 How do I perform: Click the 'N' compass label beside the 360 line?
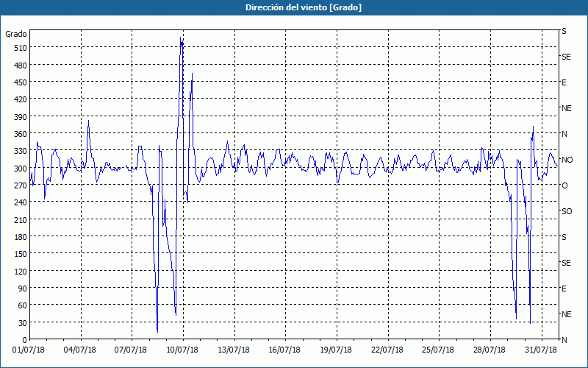coord(564,134)
